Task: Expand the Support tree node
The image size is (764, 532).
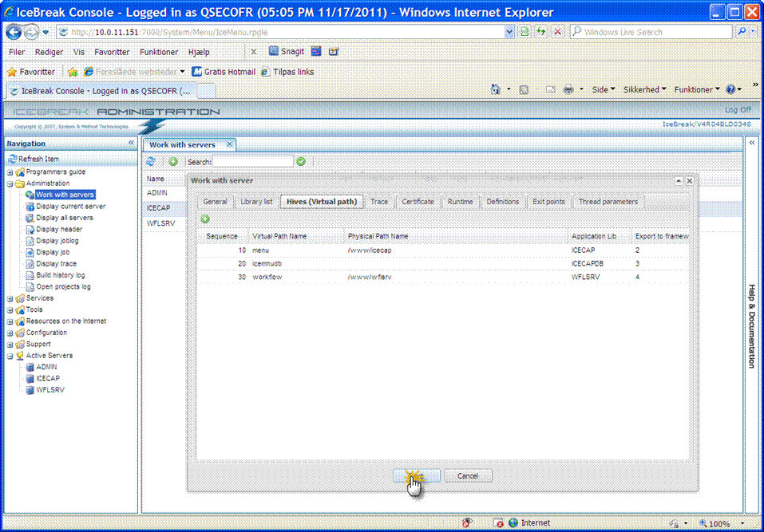Action: [10, 345]
